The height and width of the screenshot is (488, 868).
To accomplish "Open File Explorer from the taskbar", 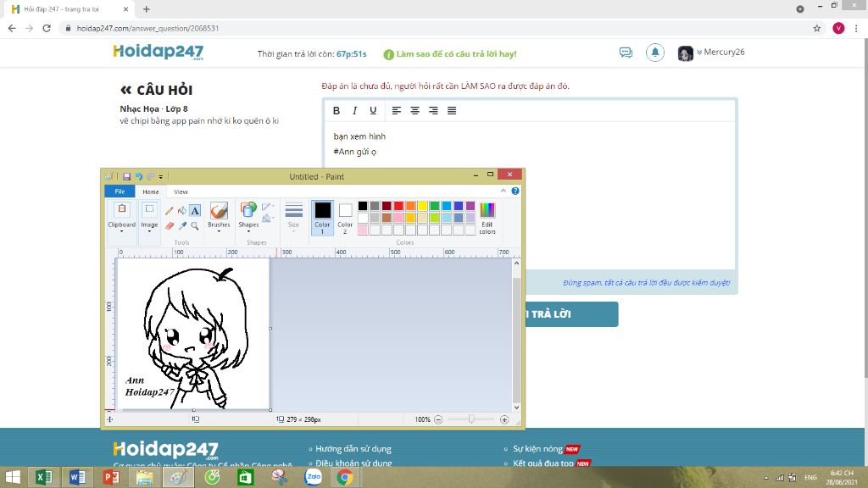I will pyautogui.click(x=144, y=477).
